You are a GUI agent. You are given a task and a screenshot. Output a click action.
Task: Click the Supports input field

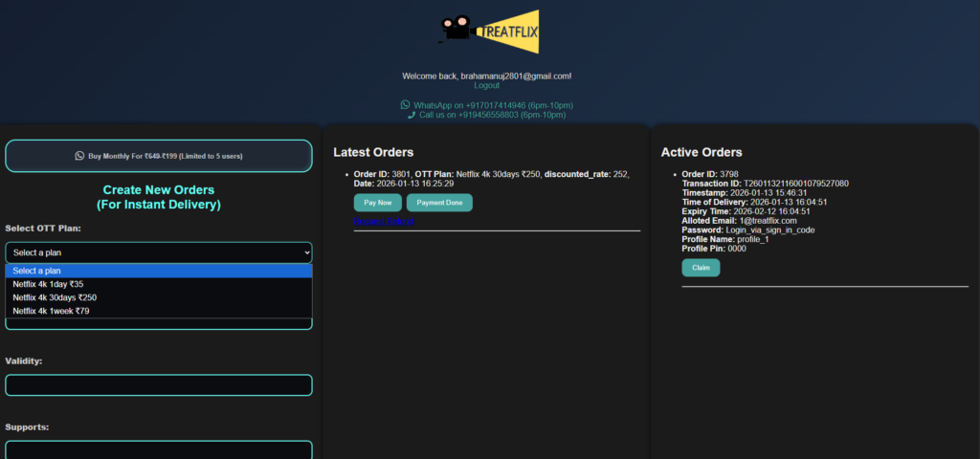159,449
